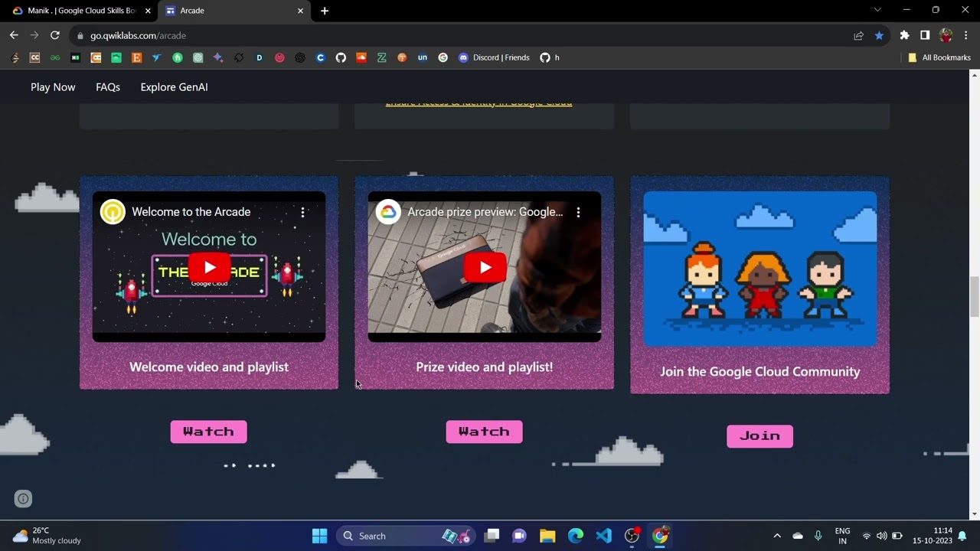Open options menu on prize preview video
Viewport: 980px width, 551px height.
[x=578, y=212]
